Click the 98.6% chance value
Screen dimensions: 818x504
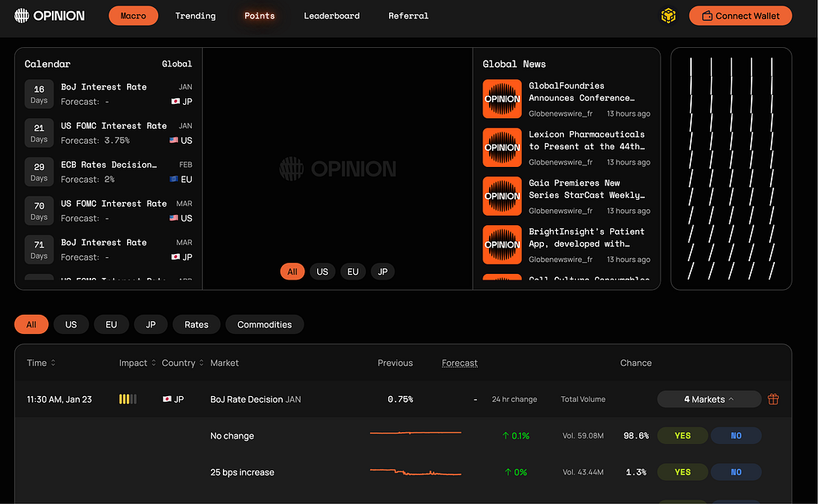(x=636, y=435)
